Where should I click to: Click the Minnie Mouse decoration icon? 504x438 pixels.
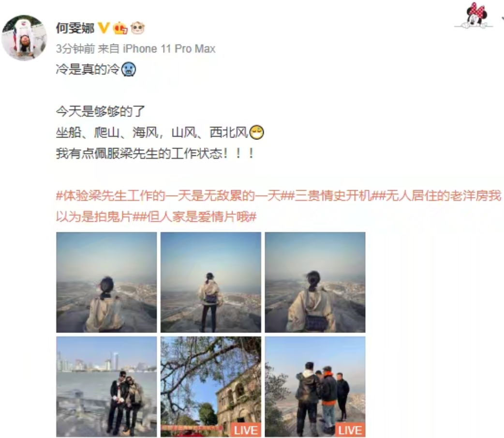(x=476, y=15)
